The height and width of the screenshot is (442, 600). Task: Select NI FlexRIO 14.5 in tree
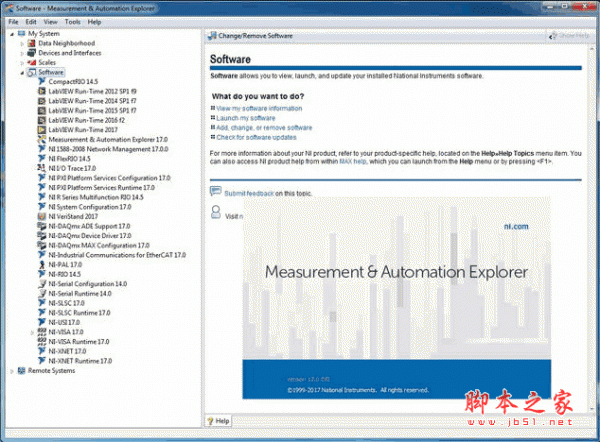[x=70, y=158]
